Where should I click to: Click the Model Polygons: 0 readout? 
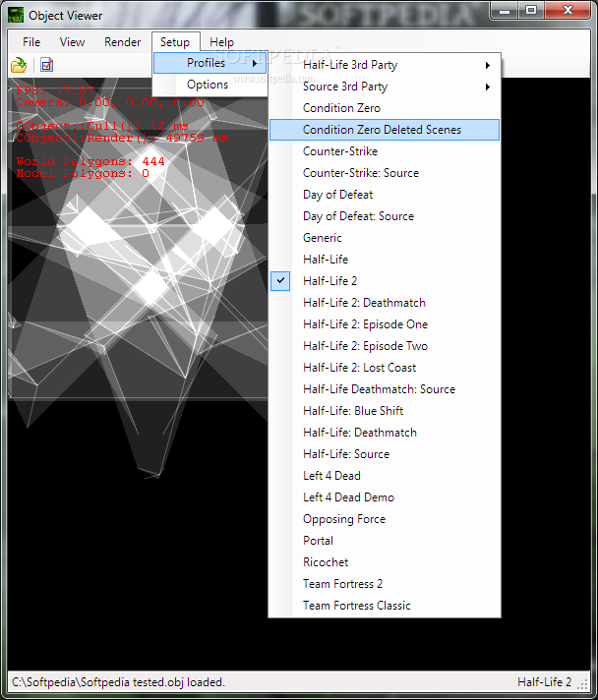pos(83,173)
